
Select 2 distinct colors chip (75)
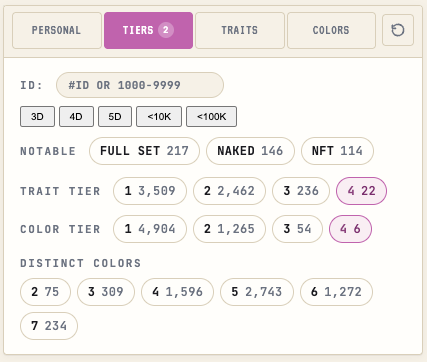tap(45, 292)
